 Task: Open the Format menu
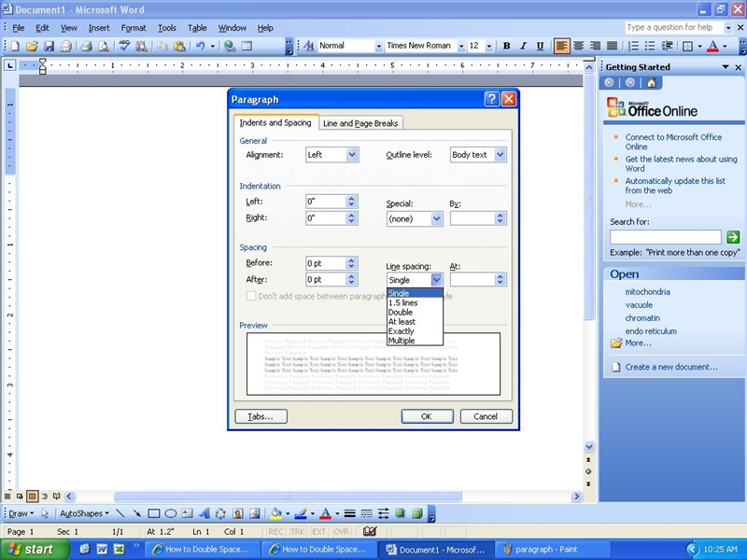[134, 28]
